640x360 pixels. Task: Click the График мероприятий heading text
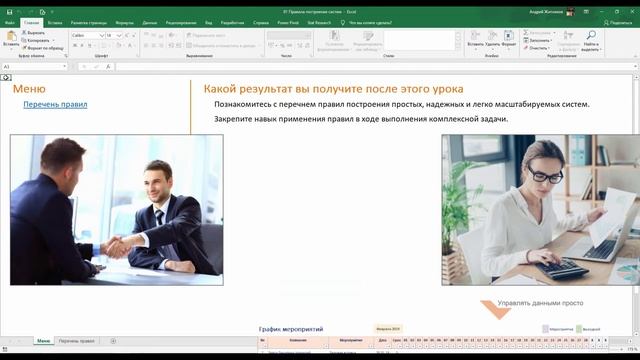tap(291, 329)
